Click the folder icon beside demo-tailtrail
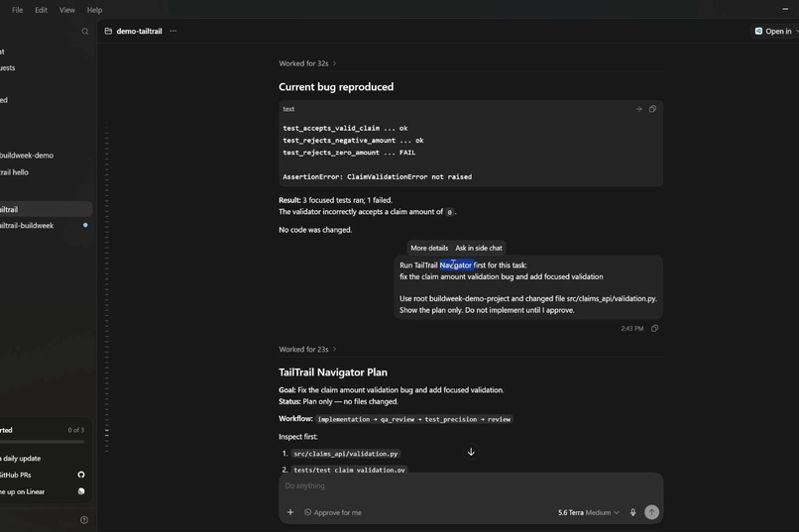Screen dimensions: 799x532 [x=108, y=31]
